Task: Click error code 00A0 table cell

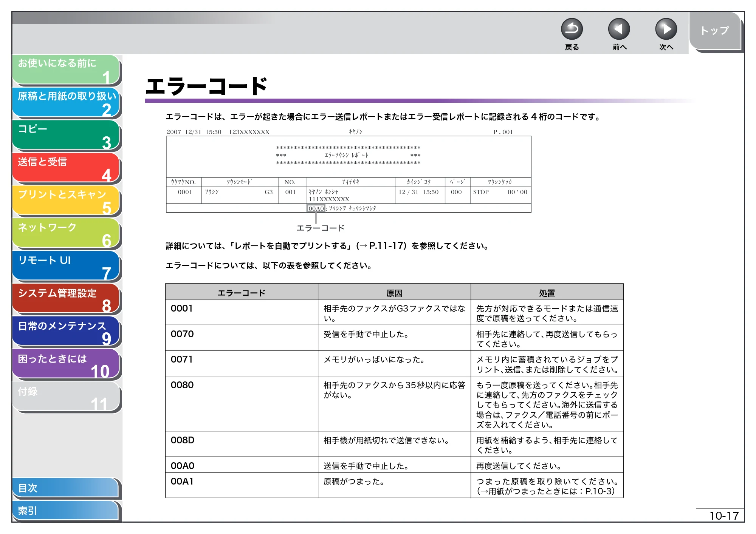Action: click(242, 465)
